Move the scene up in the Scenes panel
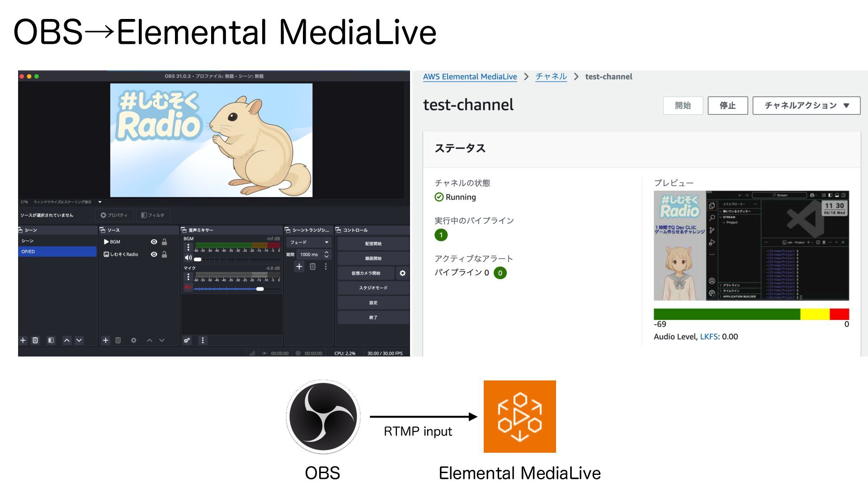The height and width of the screenshot is (488, 868). (x=67, y=340)
